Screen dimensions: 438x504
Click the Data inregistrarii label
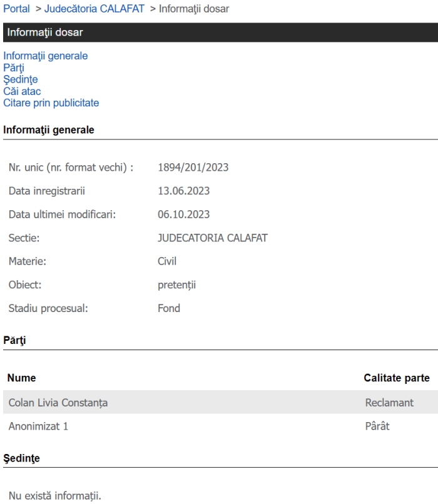pos(47,191)
